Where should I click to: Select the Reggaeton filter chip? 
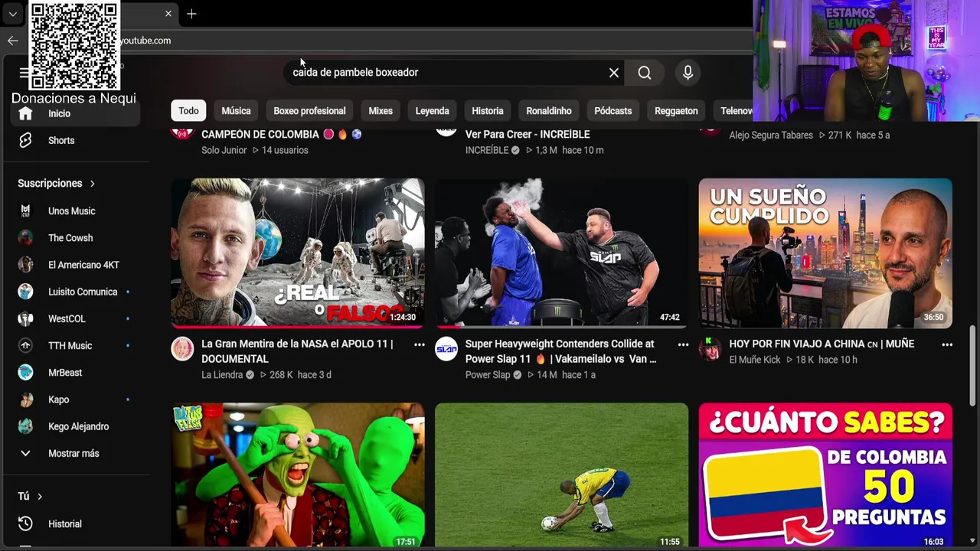click(676, 111)
